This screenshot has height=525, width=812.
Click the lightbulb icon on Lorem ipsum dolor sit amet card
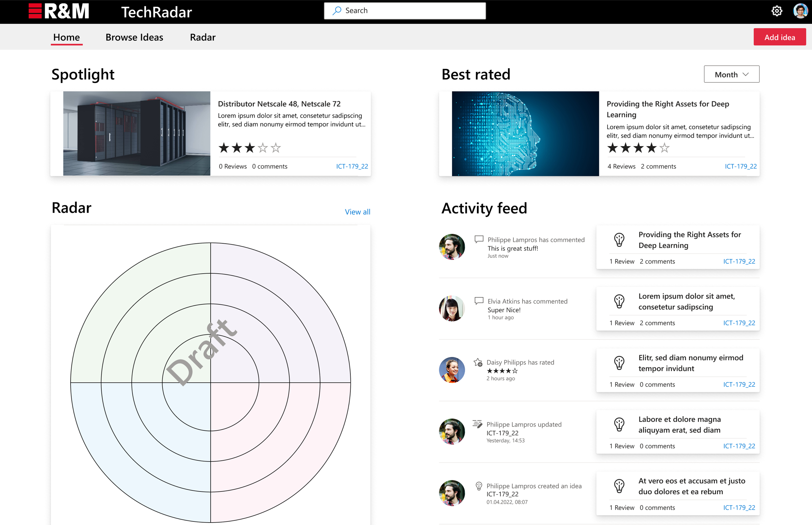[x=619, y=301]
